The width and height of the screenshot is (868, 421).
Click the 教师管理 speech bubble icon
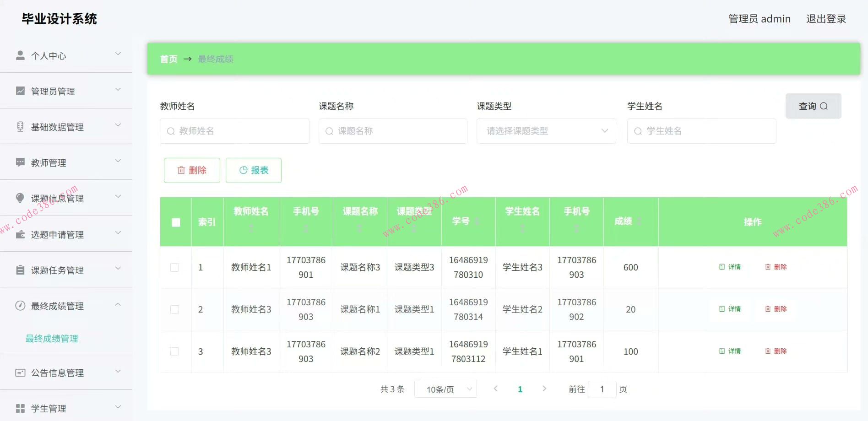(x=20, y=162)
